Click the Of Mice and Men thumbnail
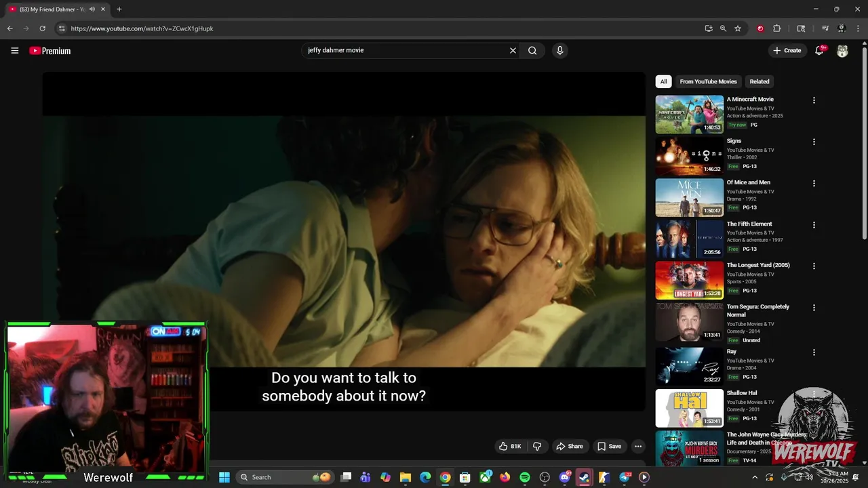Image resolution: width=868 pixels, height=488 pixels. point(690,197)
